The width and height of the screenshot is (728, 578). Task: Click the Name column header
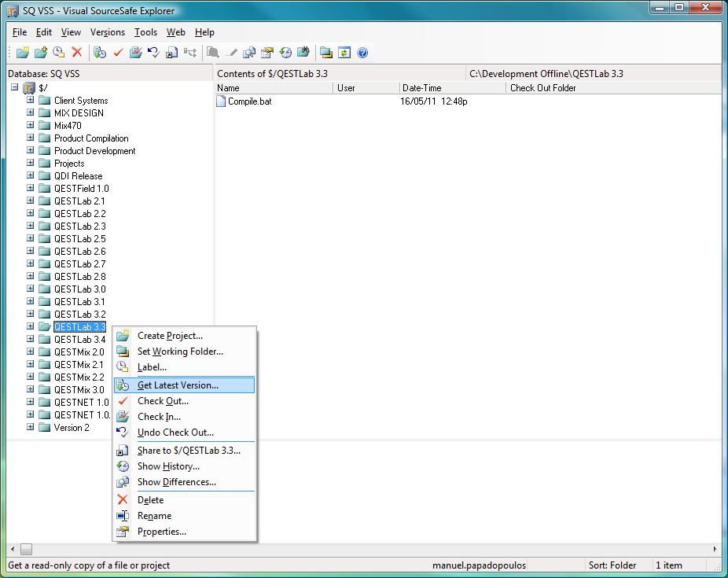pos(273,88)
